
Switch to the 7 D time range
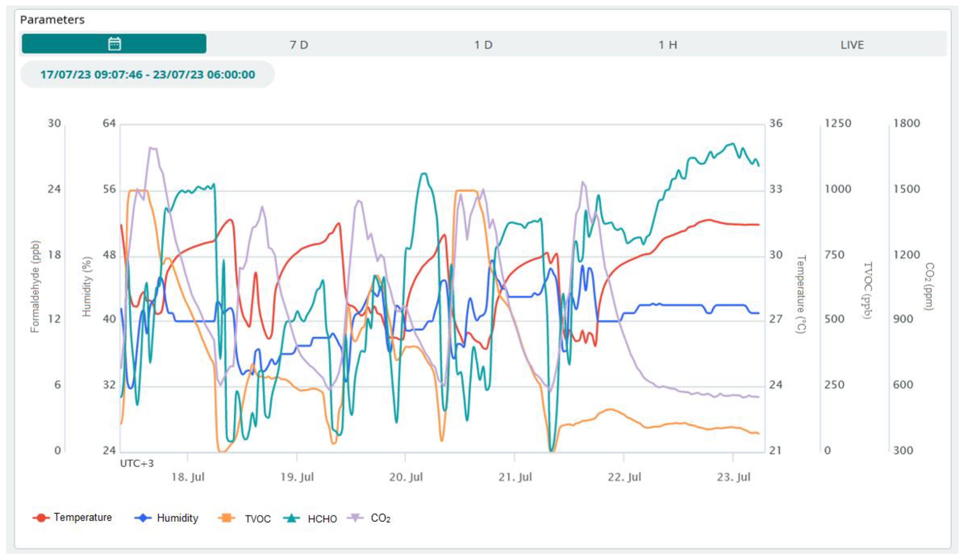click(299, 45)
